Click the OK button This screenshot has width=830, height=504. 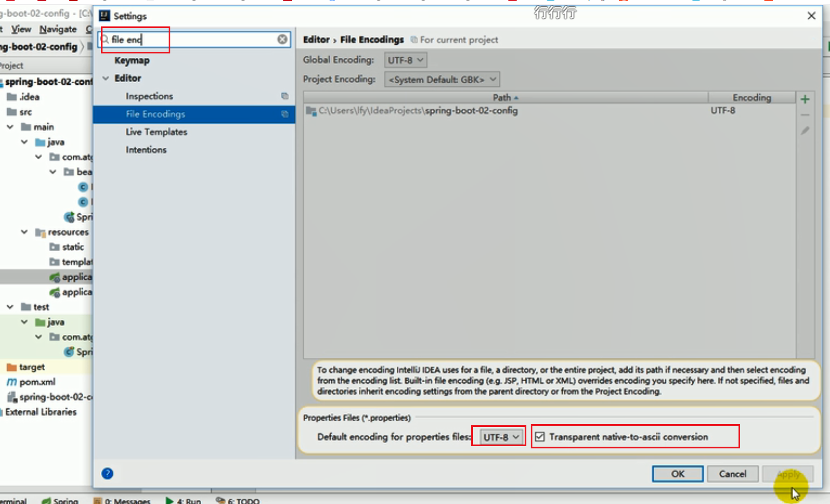point(678,474)
